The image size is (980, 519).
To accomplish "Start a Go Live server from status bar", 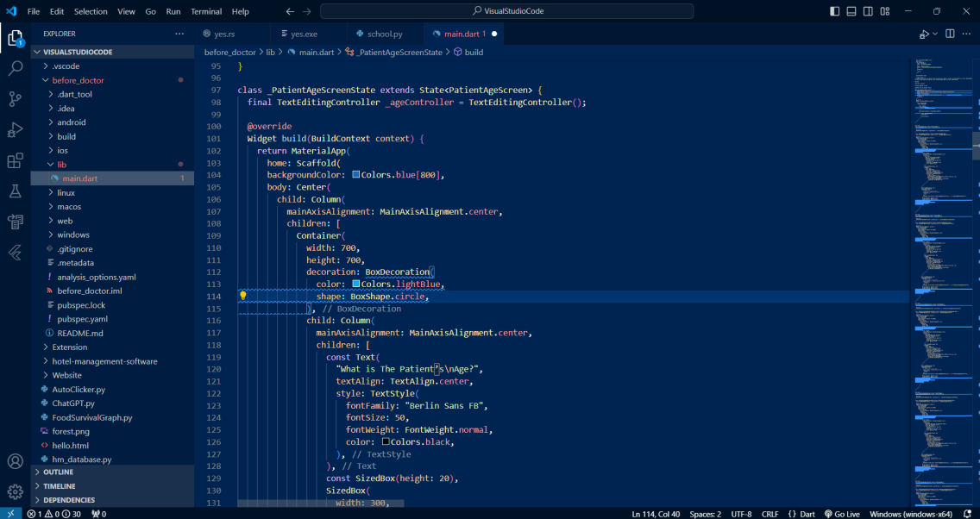I will coord(842,513).
